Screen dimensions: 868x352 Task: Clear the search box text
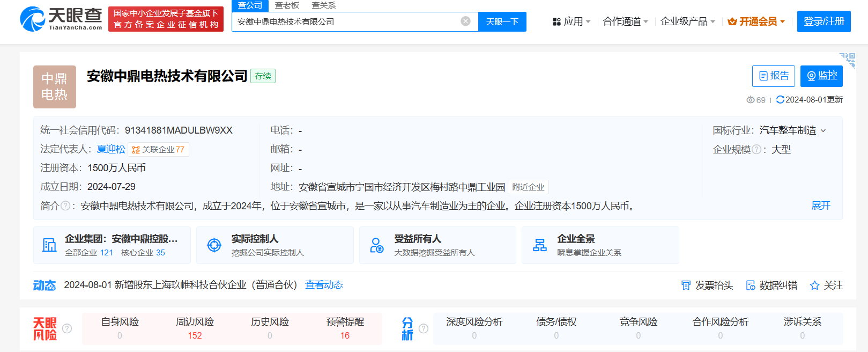click(x=465, y=21)
